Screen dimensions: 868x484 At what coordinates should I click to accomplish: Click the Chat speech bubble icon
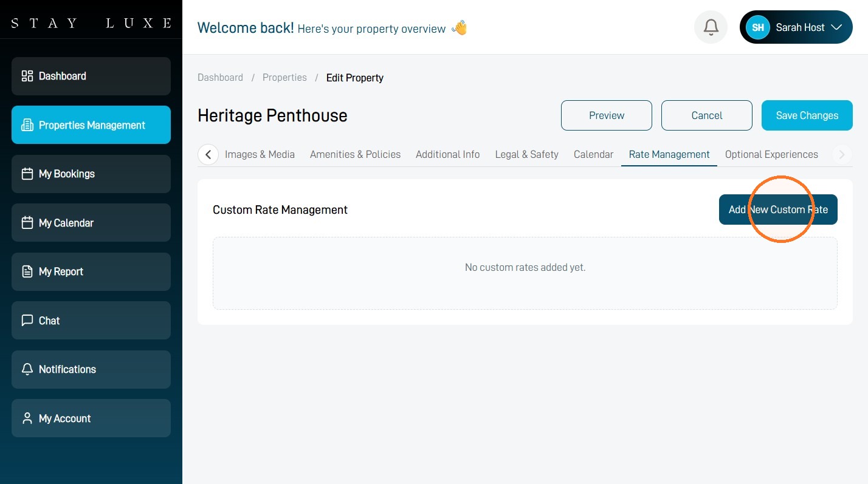pyautogui.click(x=27, y=321)
